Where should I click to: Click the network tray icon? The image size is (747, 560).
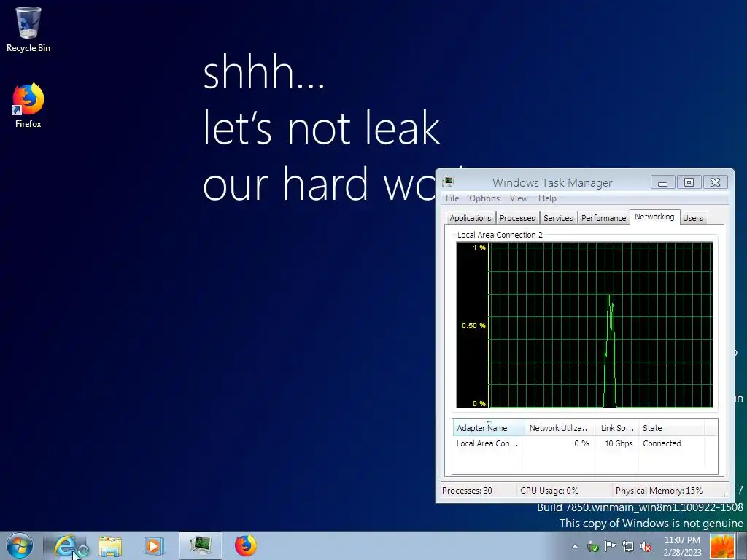tap(628, 546)
